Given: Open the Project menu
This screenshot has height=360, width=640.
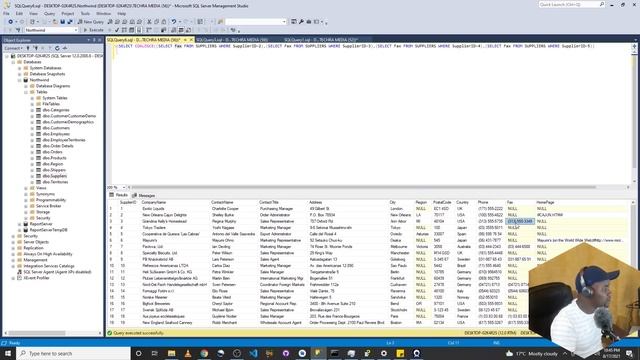Looking at the screenshot, I should [68, 13].
